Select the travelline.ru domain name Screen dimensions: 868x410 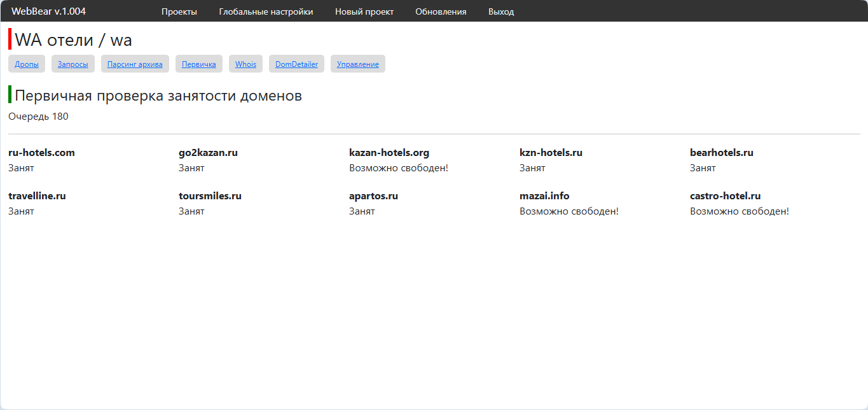pos(37,196)
